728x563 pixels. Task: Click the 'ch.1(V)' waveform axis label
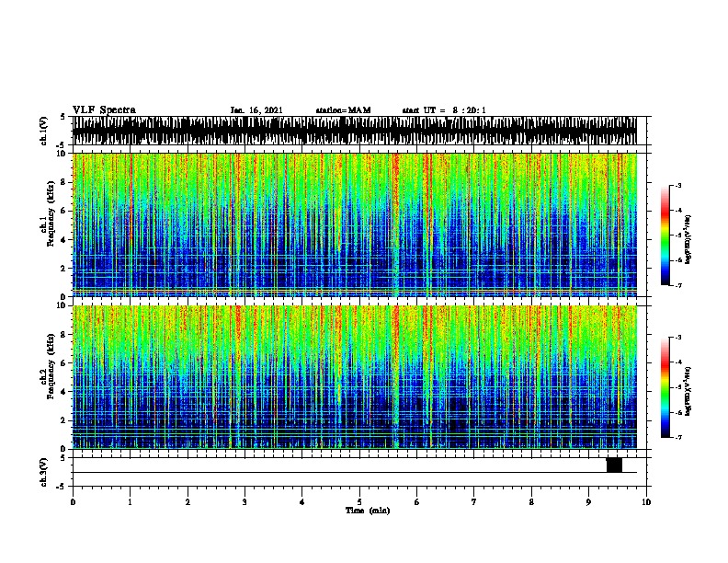44,131
